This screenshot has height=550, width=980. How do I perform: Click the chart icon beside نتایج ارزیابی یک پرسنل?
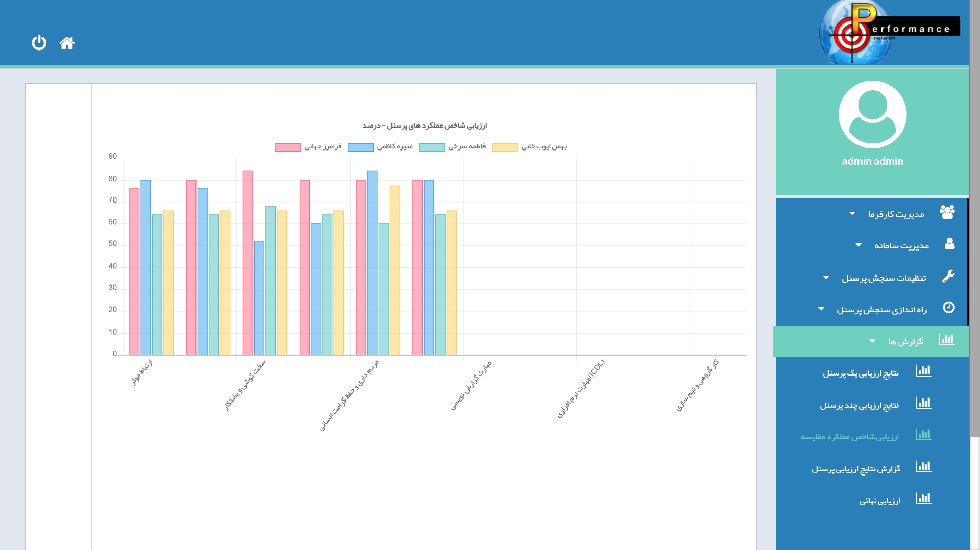[923, 371]
